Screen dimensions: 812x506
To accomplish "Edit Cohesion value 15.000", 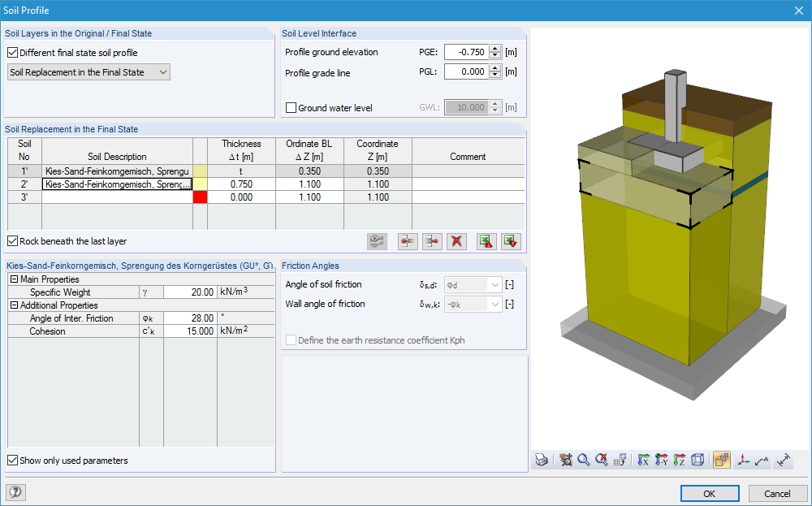I will pyautogui.click(x=190, y=331).
